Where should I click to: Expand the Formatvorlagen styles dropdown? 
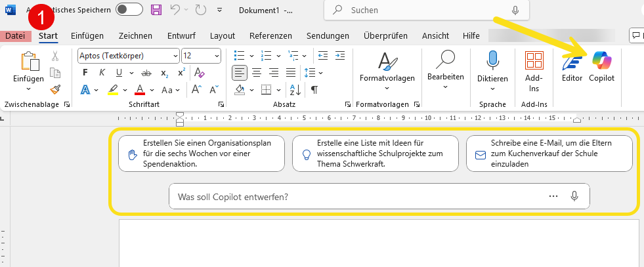pyautogui.click(x=387, y=77)
